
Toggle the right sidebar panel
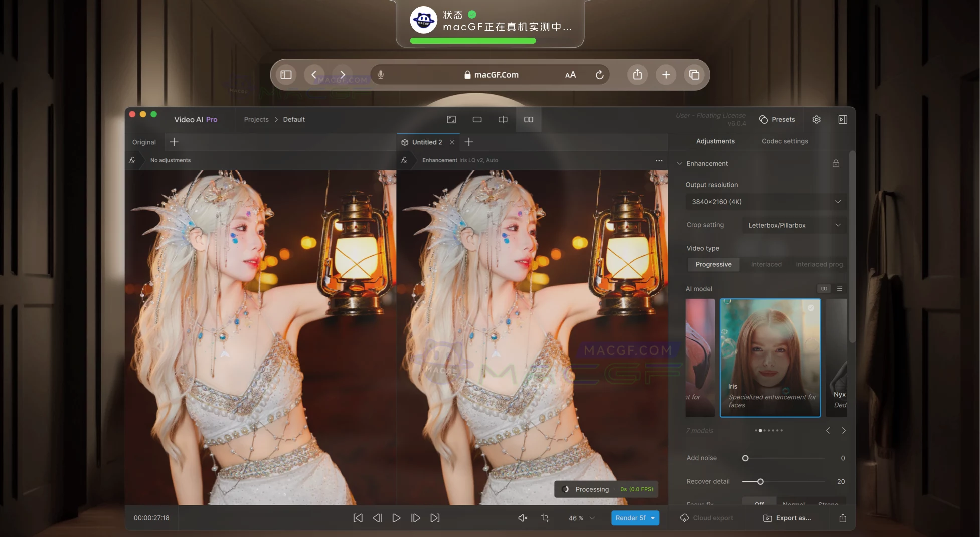point(843,119)
